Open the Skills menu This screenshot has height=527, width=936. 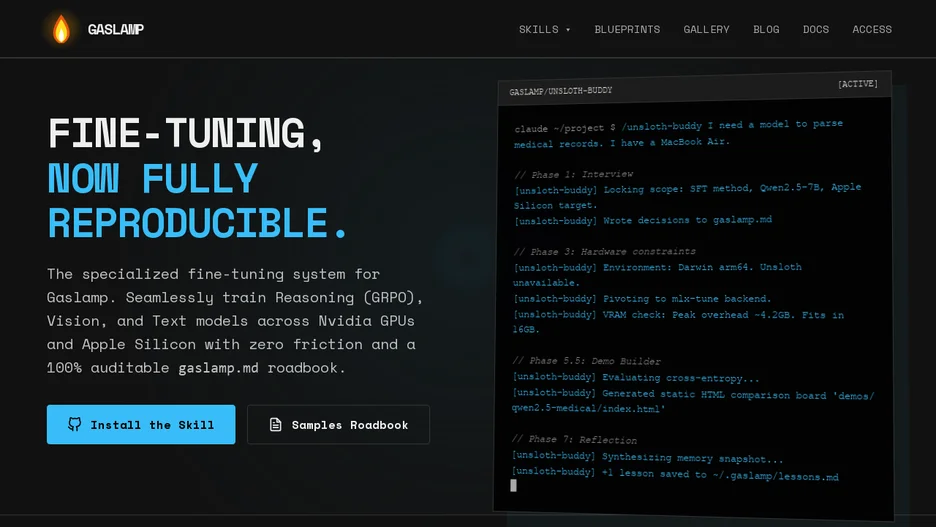(544, 29)
